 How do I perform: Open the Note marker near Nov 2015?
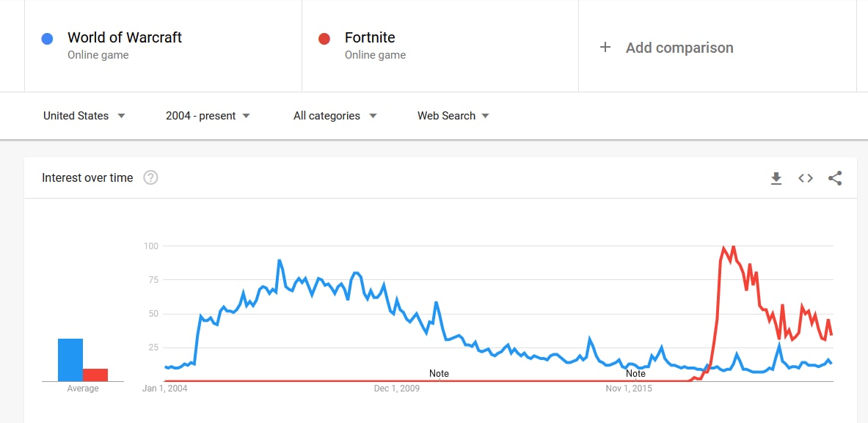coord(635,374)
